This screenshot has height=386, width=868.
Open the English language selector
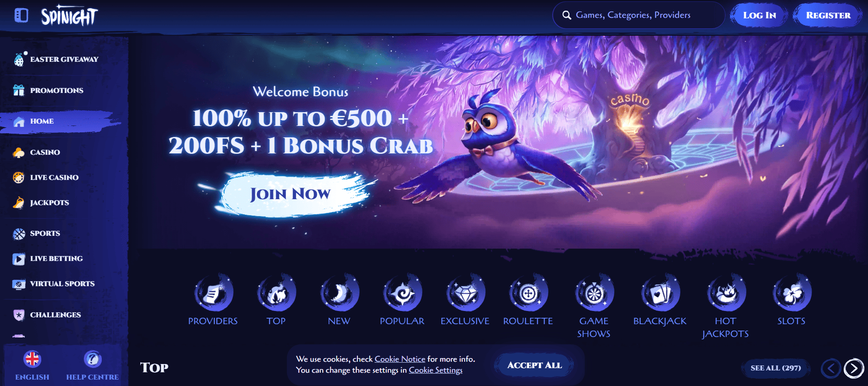[32, 365]
